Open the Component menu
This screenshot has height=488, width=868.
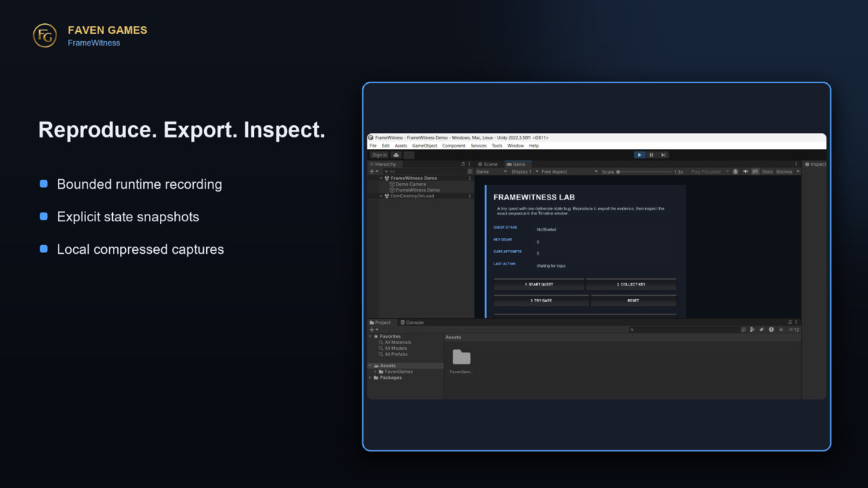click(x=454, y=145)
